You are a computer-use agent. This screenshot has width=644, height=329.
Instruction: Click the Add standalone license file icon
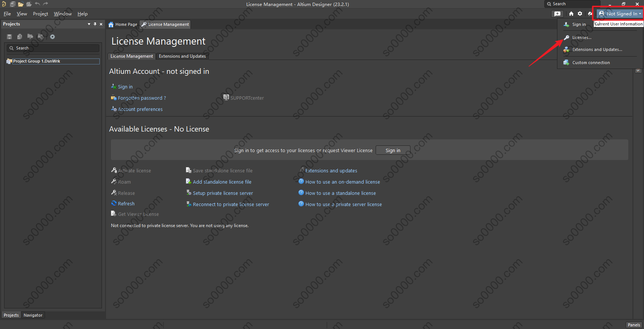(189, 181)
